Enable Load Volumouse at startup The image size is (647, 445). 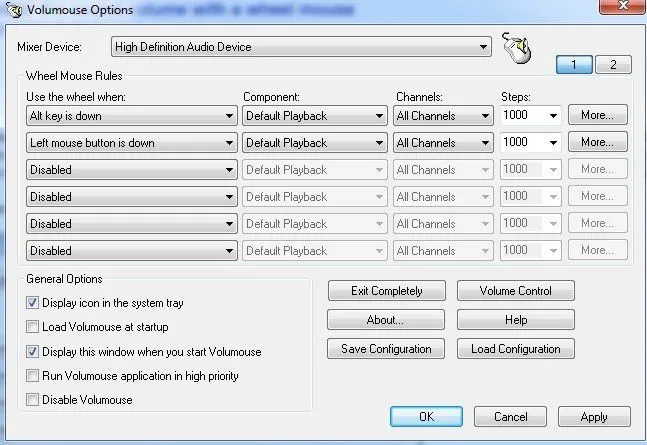pos(34,326)
